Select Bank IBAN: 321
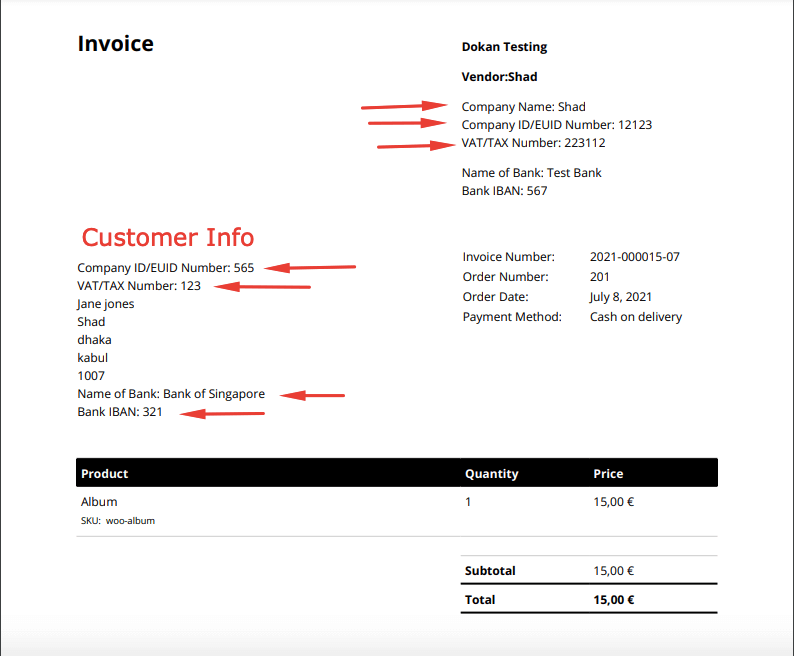Image resolution: width=794 pixels, height=656 pixels. 120,412
